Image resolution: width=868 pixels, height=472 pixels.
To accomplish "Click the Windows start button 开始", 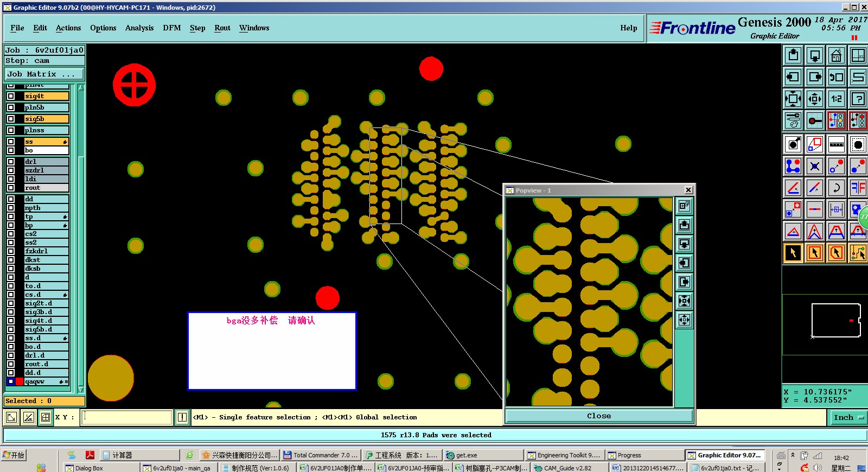I will (14, 455).
